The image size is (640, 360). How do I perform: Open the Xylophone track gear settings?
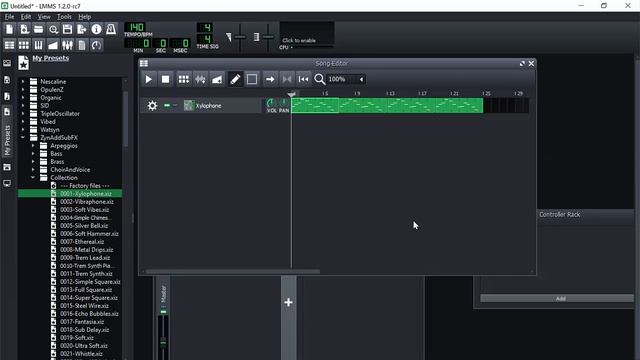[152, 106]
